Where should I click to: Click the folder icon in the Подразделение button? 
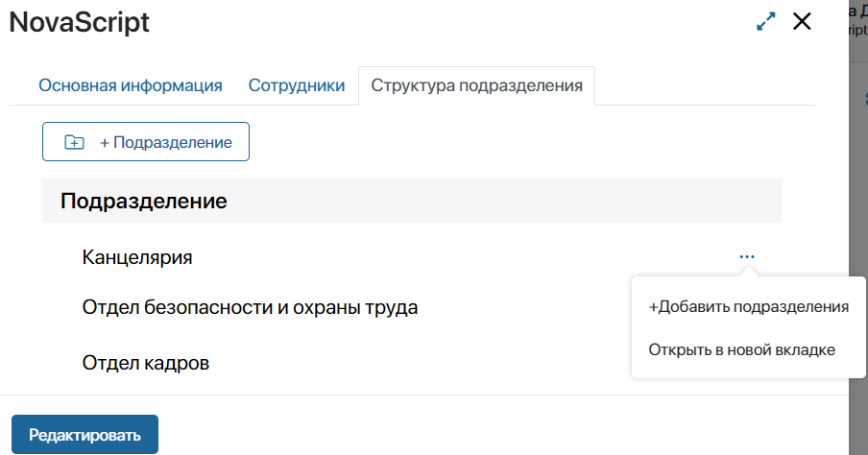[74, 142]
